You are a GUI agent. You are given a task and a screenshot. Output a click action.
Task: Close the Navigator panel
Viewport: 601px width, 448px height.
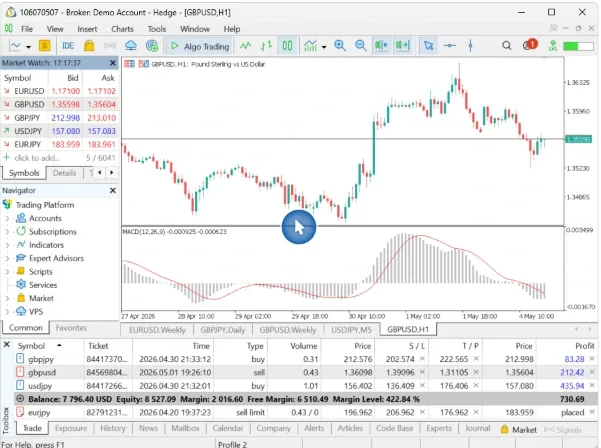point(113,190)
